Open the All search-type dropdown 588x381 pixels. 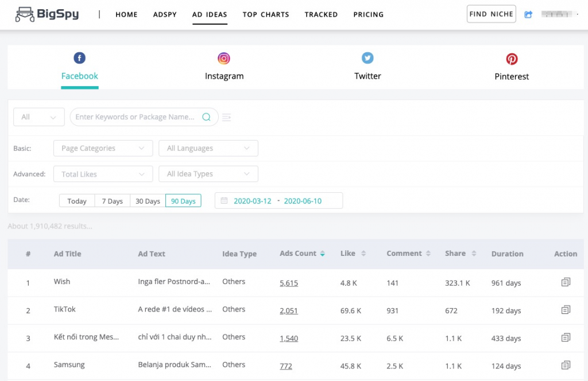coord(39,117)
